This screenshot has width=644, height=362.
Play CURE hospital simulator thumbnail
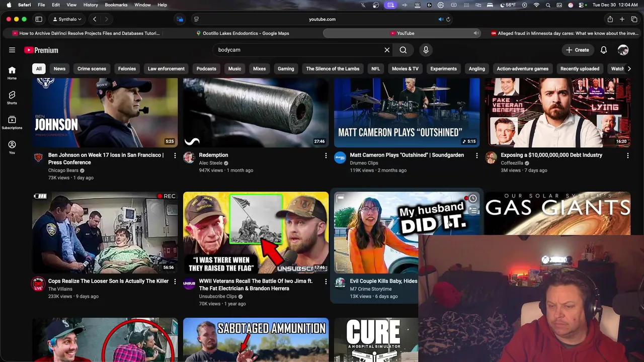pyautogui.click(x=376, y=340)
